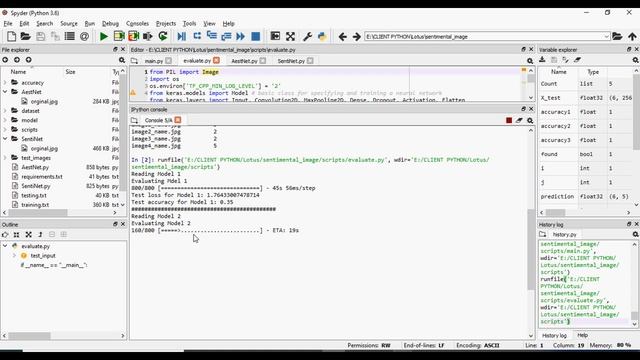Expand the dataset folder
This screenshot has height=360, width=640.
[x=5, y=111]
